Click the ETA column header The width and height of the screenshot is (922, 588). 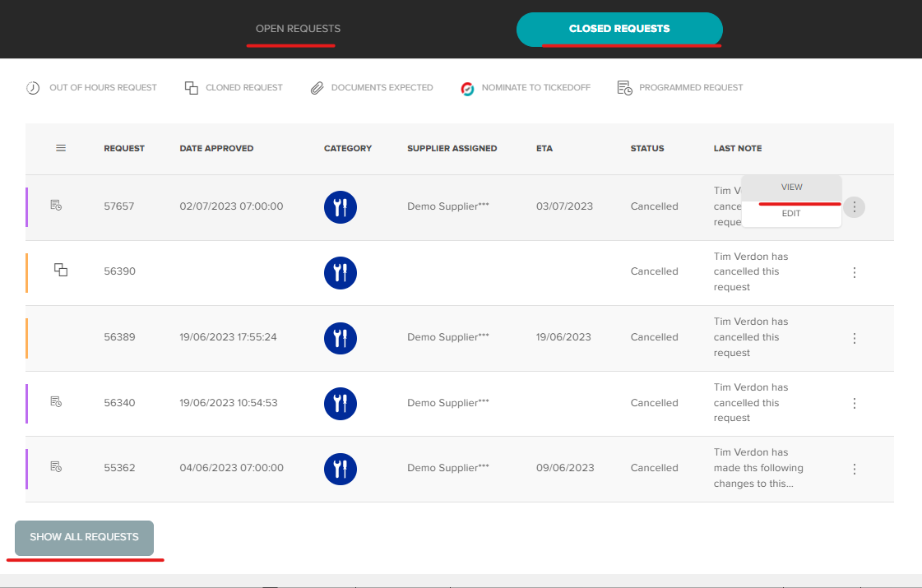544,148
